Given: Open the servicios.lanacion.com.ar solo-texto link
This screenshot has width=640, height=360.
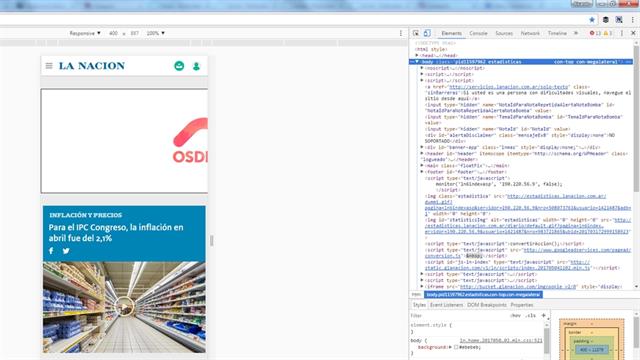Looking at the screenshot, I should 509,87.
